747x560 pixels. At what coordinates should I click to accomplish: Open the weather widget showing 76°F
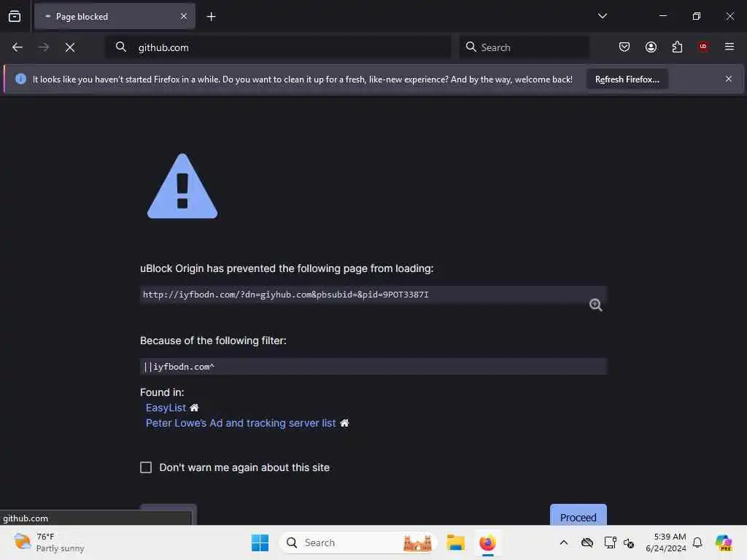[x=49, y=542]
